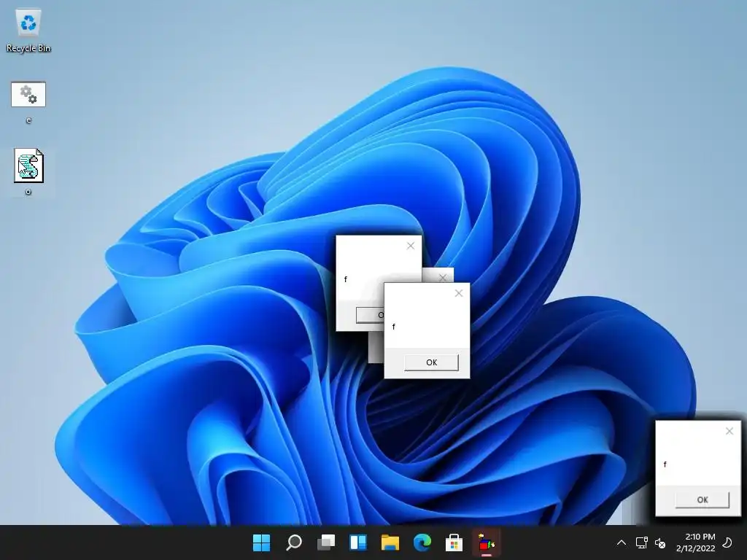The height and width of the screenshot is (560, 747).
Task: Click the partially covered OK button in the back dialog
Action: click(x=370, y=315)
